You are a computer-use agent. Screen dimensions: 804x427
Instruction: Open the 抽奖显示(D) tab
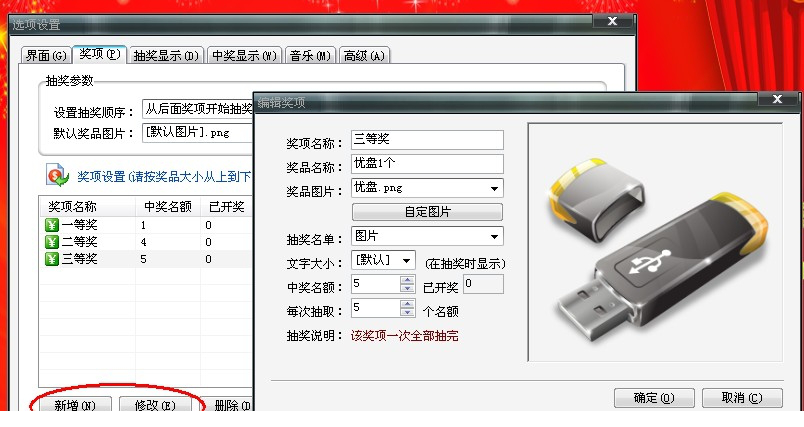[166, 55]
